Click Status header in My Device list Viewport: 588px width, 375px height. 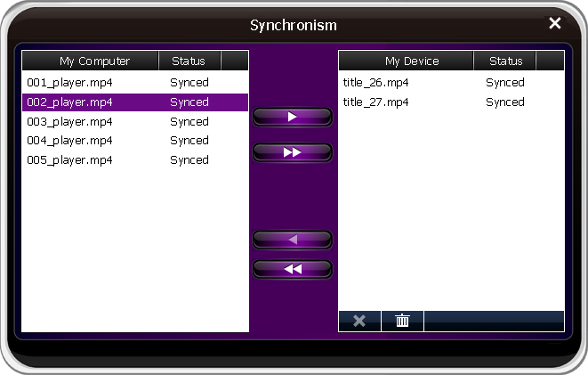(505, 61)
